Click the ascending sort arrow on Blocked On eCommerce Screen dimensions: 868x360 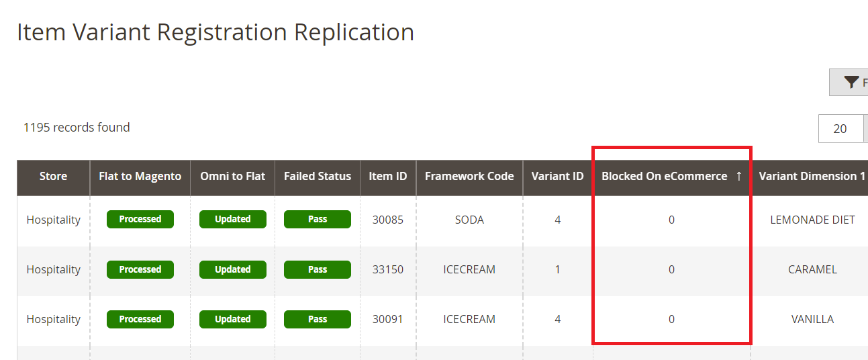[738, 177]
